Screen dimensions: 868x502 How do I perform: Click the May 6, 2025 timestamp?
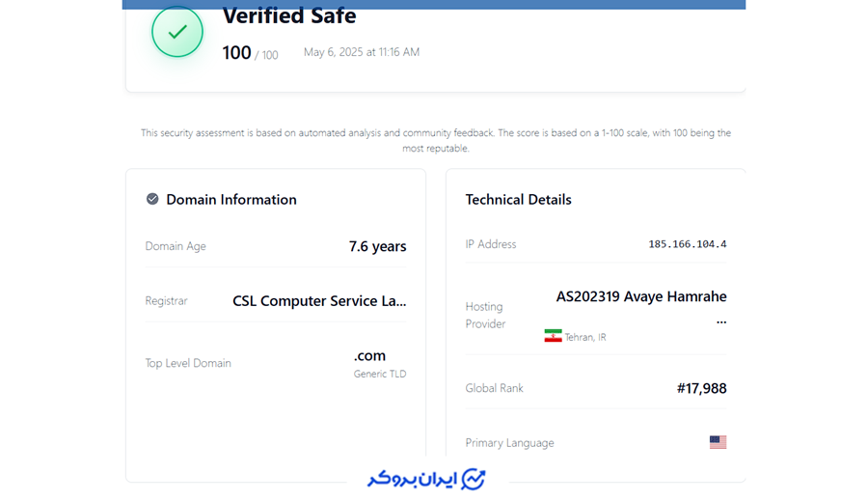(362, 52)
